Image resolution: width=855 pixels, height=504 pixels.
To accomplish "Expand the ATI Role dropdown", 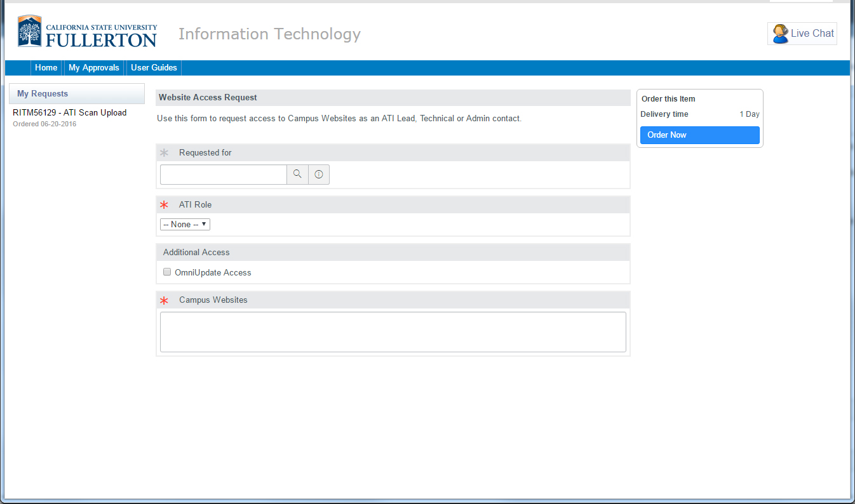I will (x=185, y=225).
